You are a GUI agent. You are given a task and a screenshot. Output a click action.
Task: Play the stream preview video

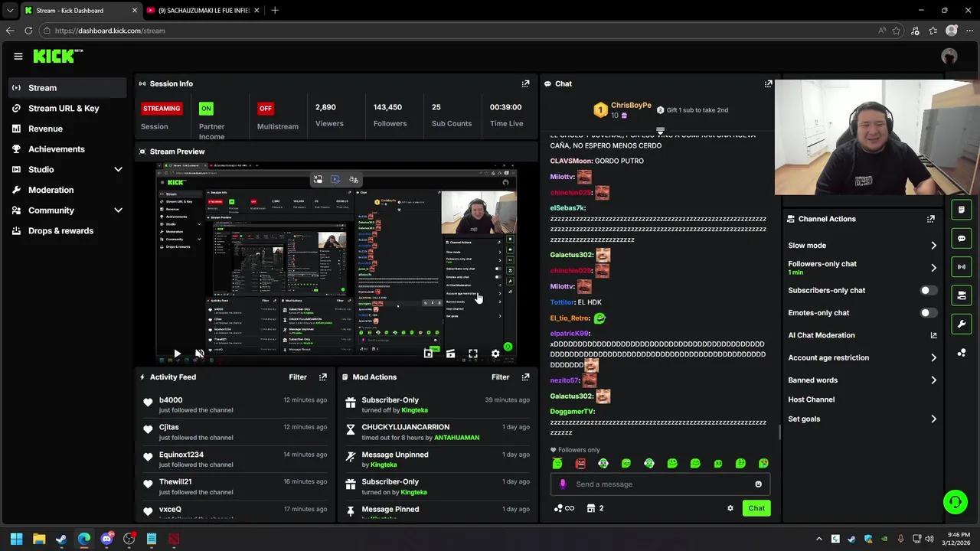[x=177, y=354]
